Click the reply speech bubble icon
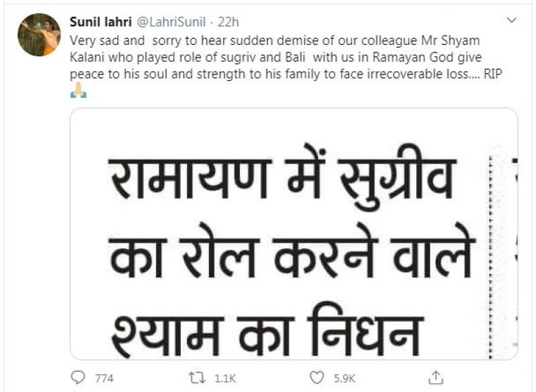Image resolution: width=536 pixels, height=392 pixels. [x=79, y=378]
